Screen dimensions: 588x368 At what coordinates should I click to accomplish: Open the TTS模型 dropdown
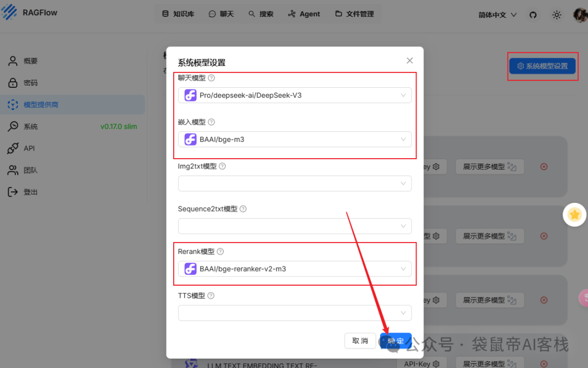pos(295,313)
